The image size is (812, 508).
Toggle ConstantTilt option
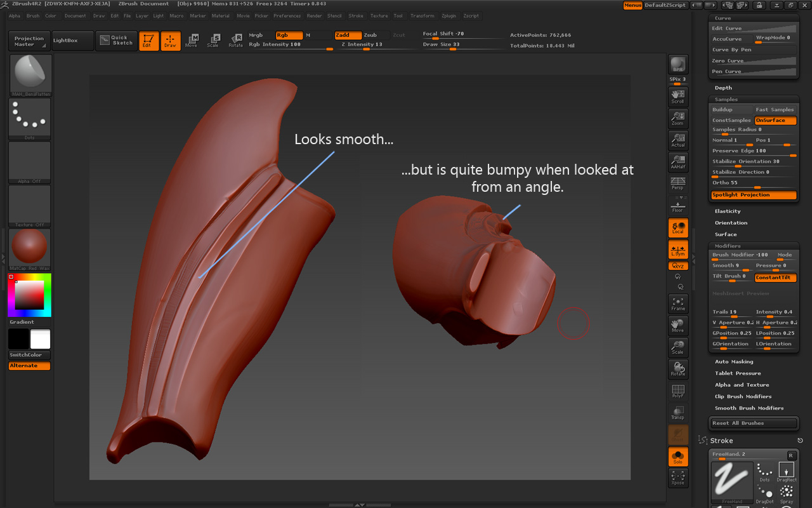click(x=775, y=277)
